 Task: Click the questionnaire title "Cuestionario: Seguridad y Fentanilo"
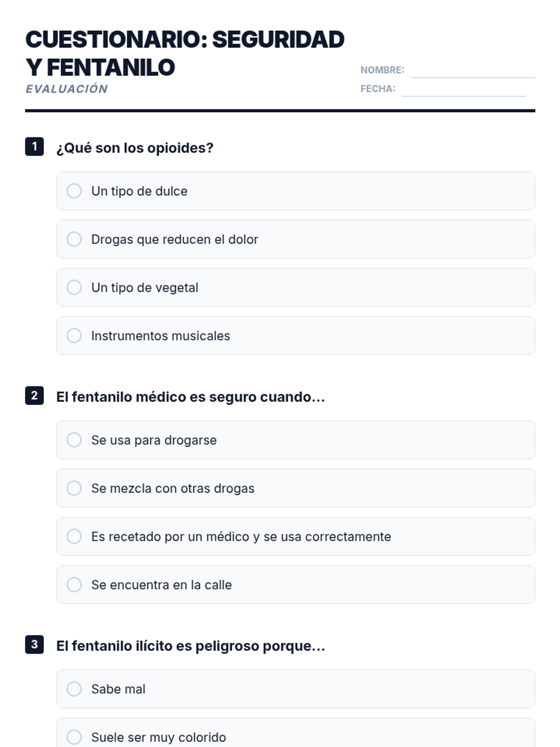185,53
